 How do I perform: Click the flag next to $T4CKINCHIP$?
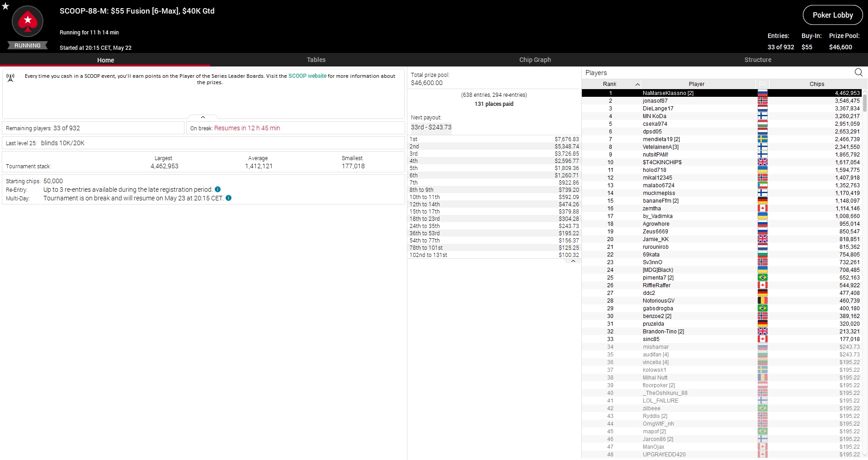[763, 162]
